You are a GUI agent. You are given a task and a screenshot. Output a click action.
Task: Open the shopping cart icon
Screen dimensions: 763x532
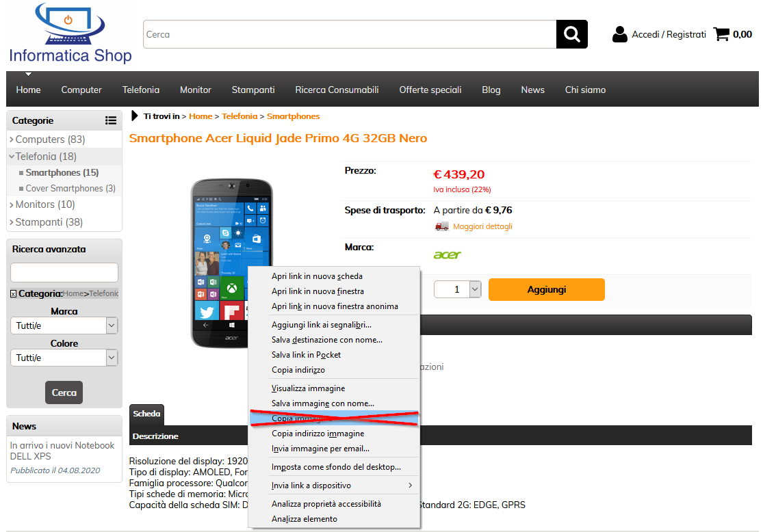pyautogui.click(x=721, y=34)
